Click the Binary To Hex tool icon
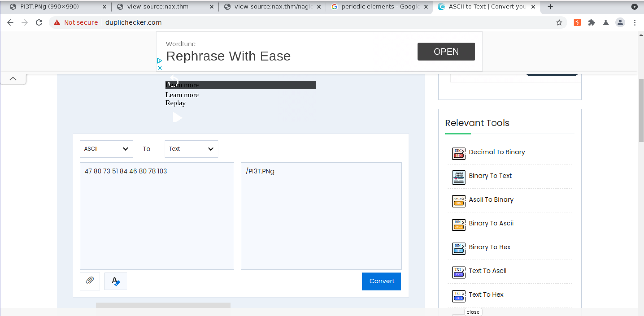Image resolution: width=644 pixels, height=316 pixels. click(458, 248)
